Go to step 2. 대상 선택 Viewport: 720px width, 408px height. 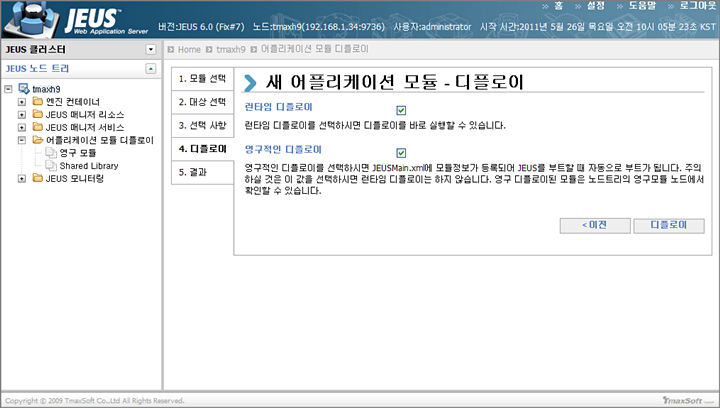pos(202,102)
